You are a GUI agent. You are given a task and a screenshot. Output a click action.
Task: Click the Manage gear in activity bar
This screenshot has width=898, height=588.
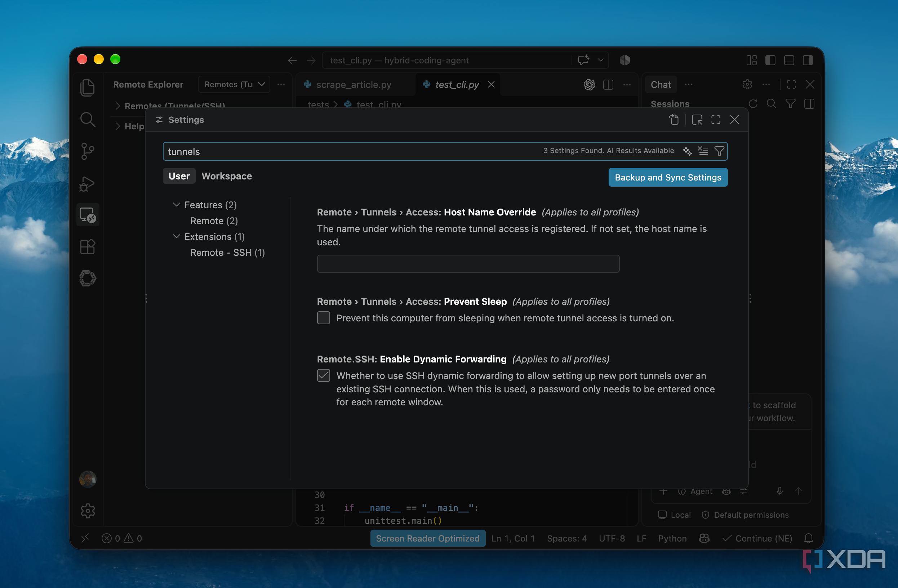point(88,511)
